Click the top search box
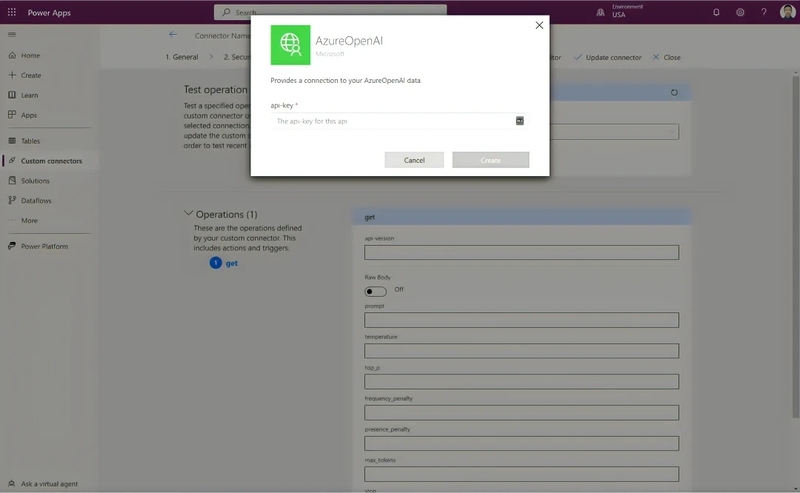 (330, 12)
